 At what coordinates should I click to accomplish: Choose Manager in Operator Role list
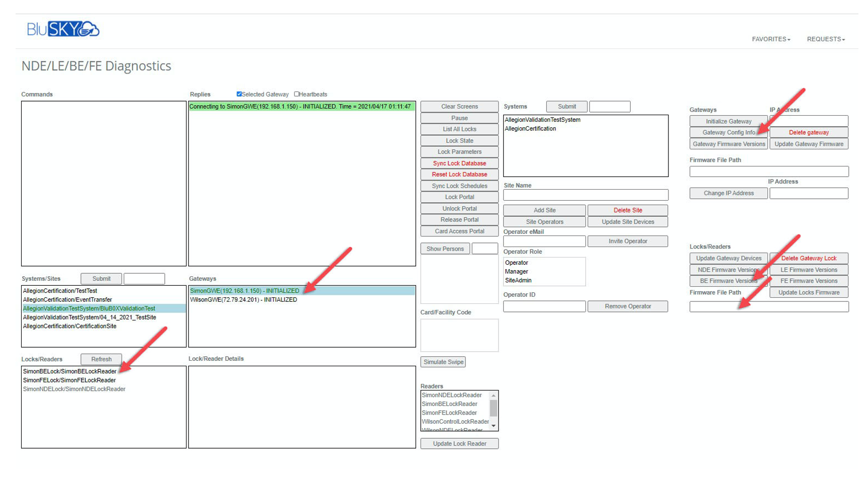(516, 272)
